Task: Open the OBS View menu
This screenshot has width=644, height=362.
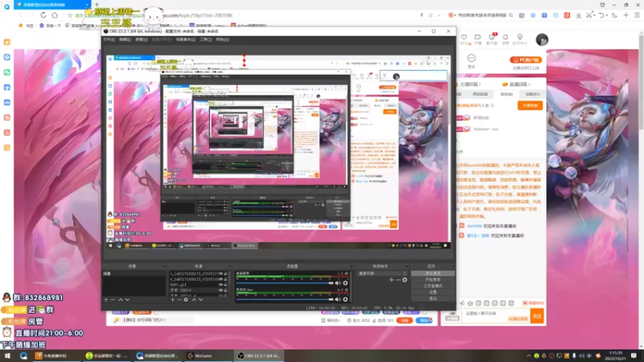Action: click(142, 39)
